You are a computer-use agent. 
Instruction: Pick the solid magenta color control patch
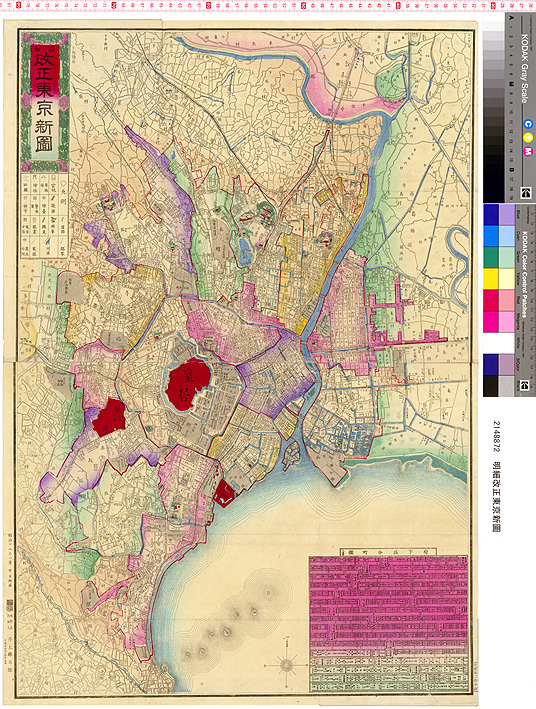click(x=491, y=322)
